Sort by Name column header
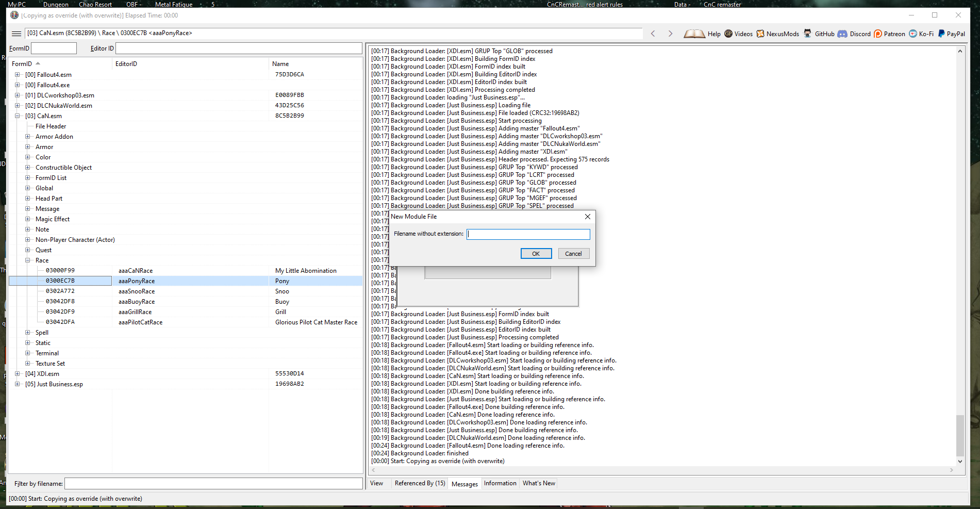This screenshot has height=509, width=980. (315, 64)
